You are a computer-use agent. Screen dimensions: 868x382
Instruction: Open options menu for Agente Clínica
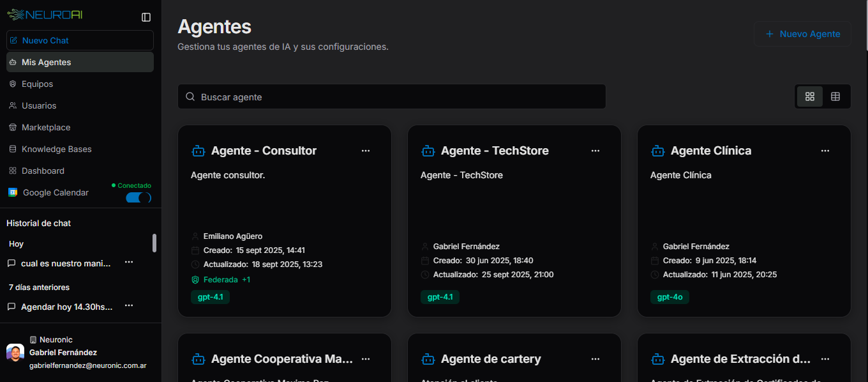(x=825, y=151)
